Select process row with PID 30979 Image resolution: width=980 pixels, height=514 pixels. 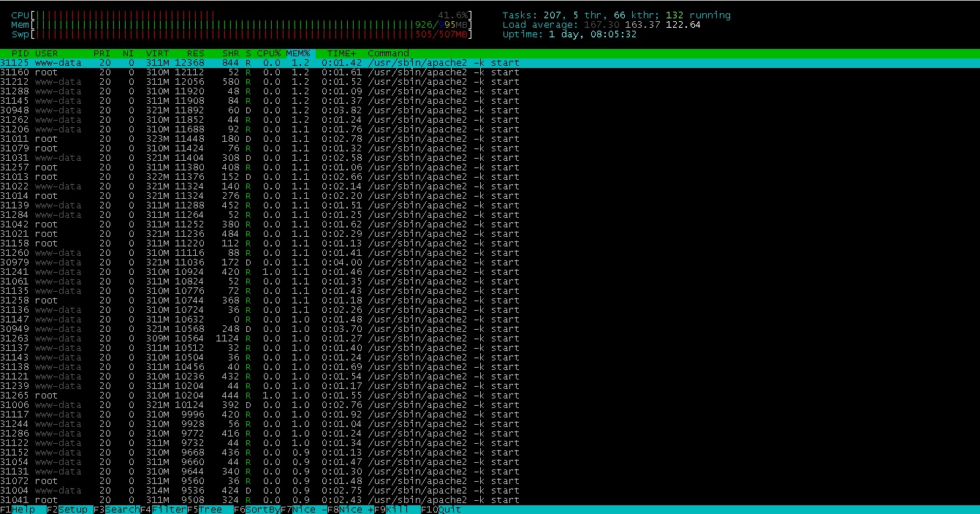490,262
